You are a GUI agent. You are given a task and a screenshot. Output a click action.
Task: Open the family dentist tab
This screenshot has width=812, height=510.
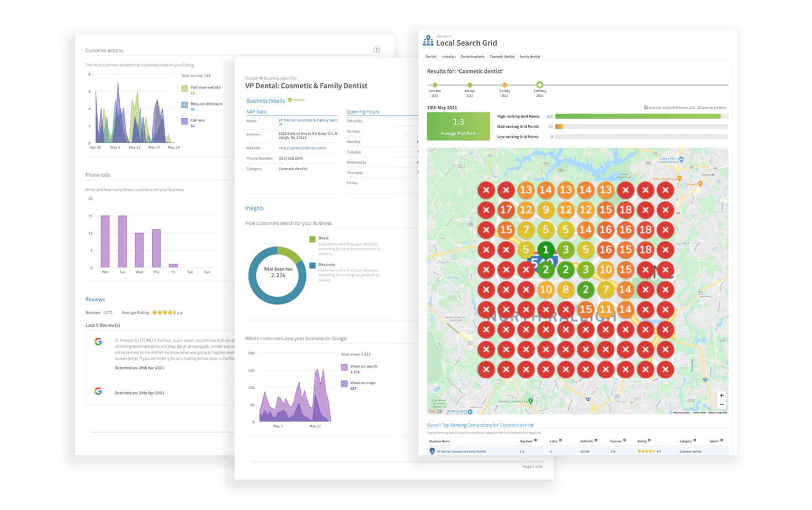click(530, 56)
